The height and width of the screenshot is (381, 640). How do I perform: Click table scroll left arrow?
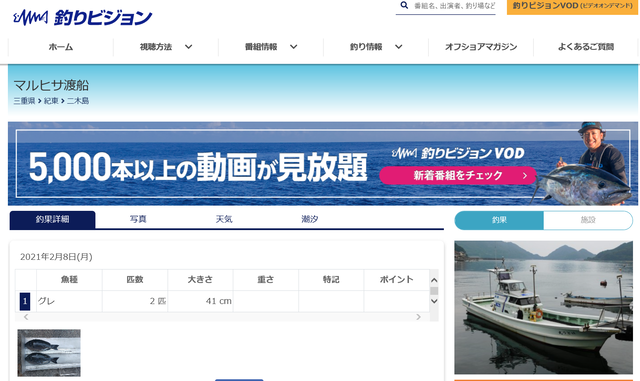(26, 317)
